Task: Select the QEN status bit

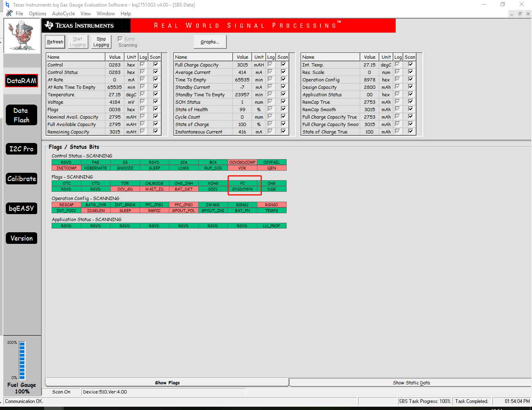Action: click(272, 168)
